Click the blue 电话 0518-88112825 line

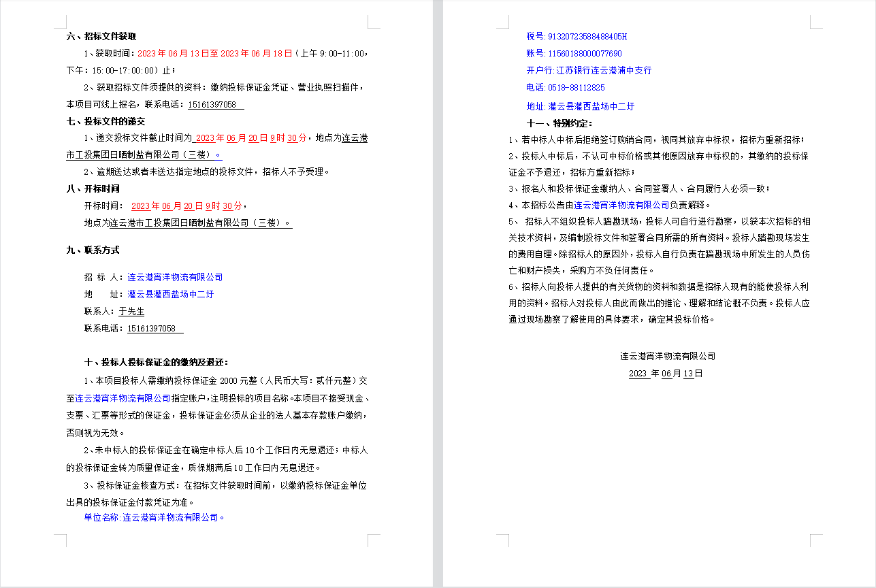click(x=565, y=88)
